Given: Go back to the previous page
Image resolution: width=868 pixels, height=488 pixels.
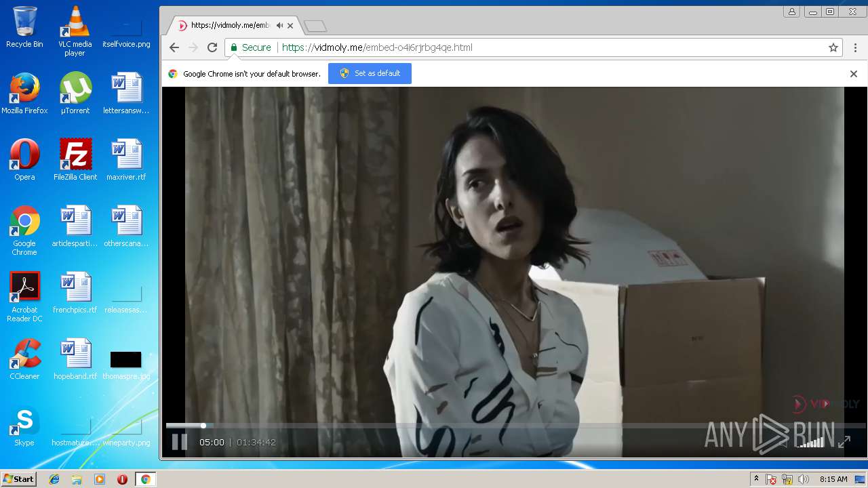Looking at the screenshot, I should (174, 47).
